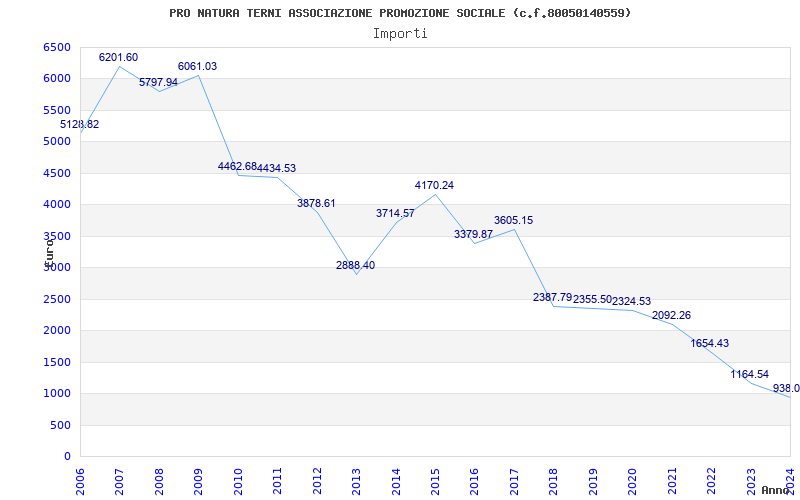This screenshot has height=500, width=800.
Task: Select the 3605.15 data label
Action: click(513, 221)
